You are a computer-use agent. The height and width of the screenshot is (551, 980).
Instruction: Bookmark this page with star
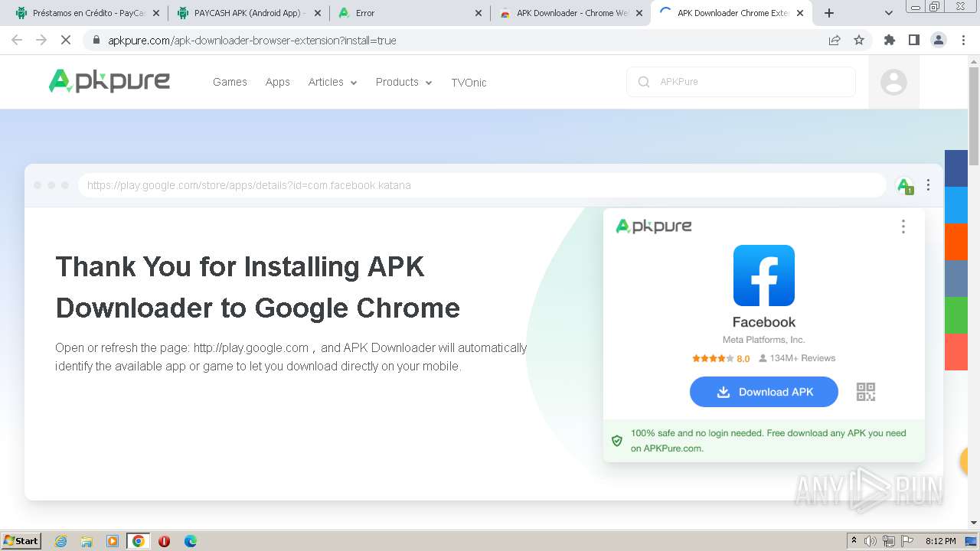[x=859, y=40]
